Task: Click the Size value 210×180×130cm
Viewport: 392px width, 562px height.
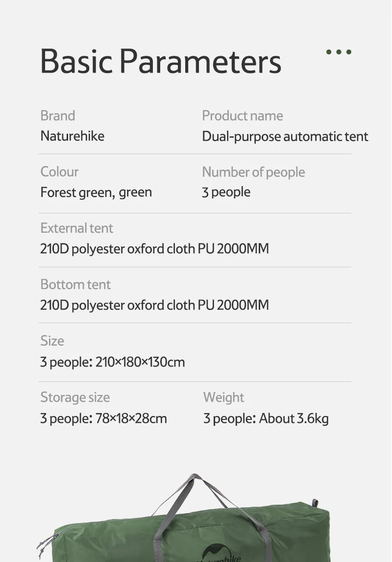Action: click(113, 362)
